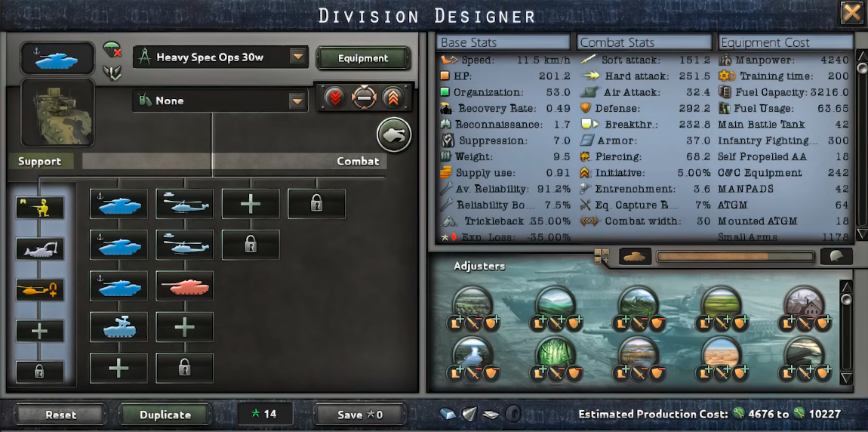This screenshot has width=868, height=432.
Task: Set priority to high with orange arrows
Action: (x=392, y=98)
